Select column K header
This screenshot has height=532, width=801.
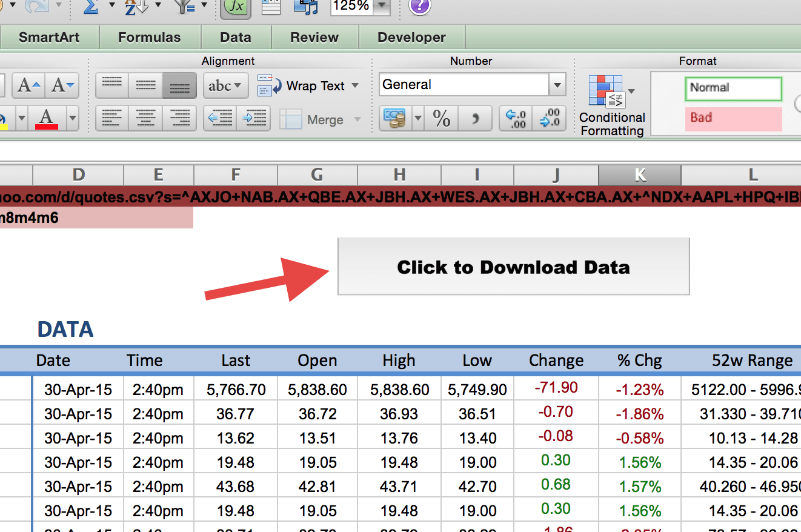(x=640, y=175)
